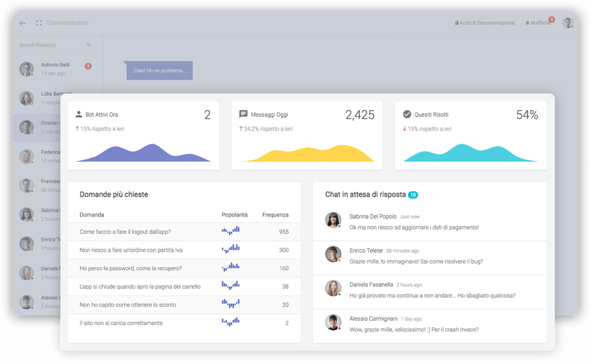Click popularity sparkline in the sito row
591x364 pixels.
[230, 322]
